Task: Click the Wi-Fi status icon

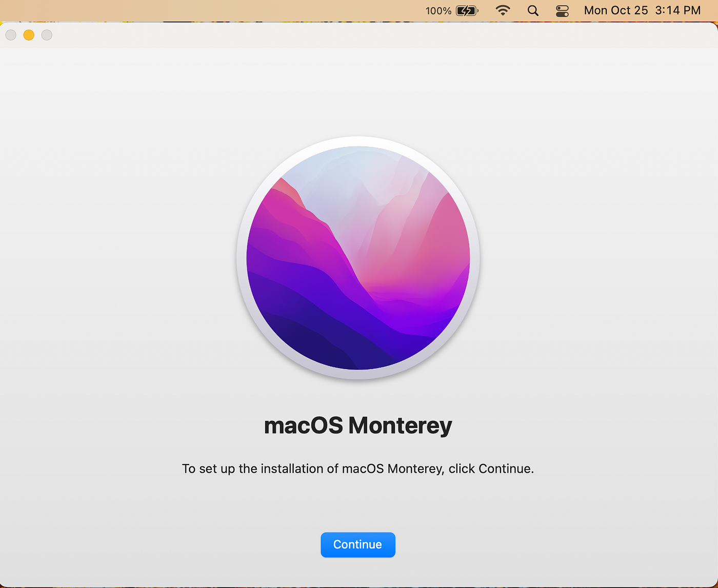Action: point(503,10)
